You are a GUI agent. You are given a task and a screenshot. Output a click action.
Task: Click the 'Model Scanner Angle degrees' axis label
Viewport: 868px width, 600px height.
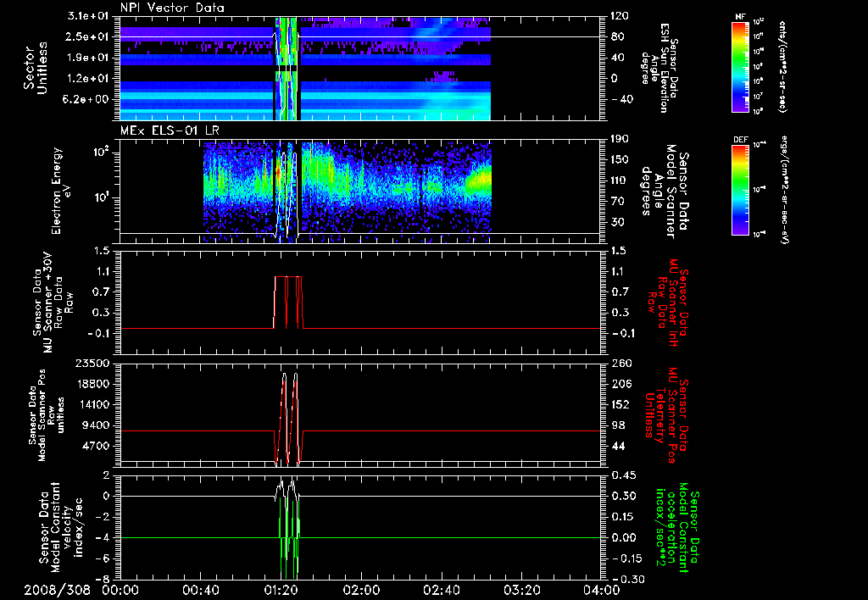(x=665, y=192)
